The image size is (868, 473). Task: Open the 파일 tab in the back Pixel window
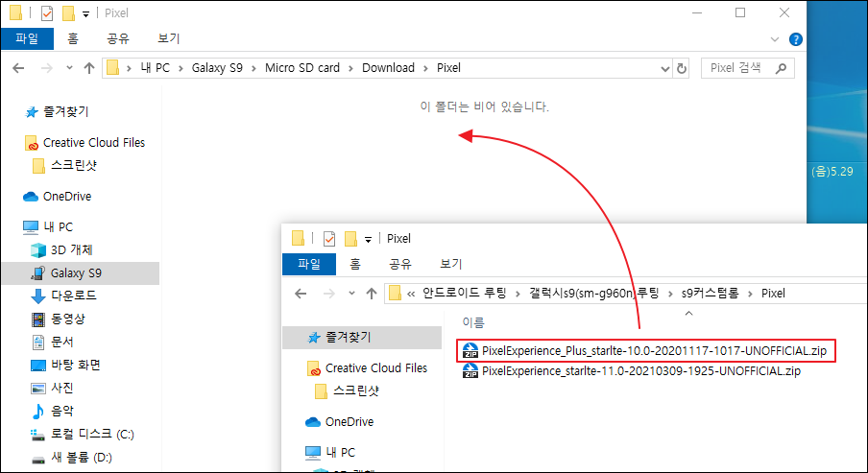click(x=27, y=38)
